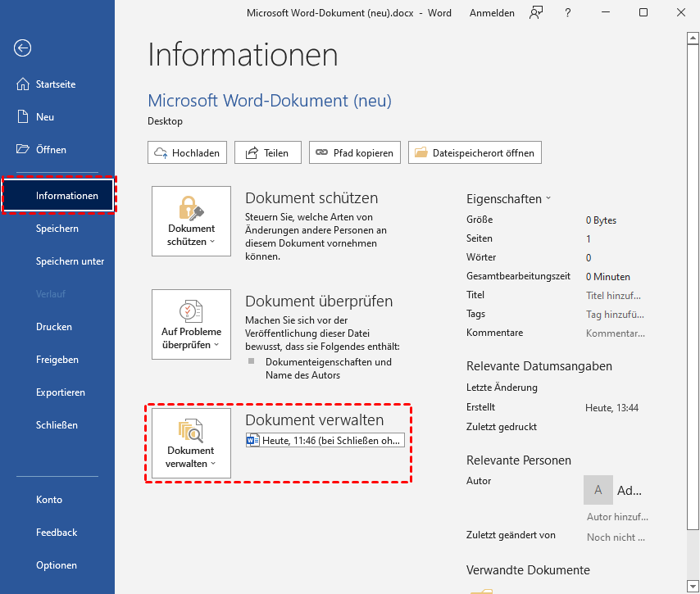Click the Öffnen folder icon
The height and width of the screenshot is (594, 700).
(23, 149)
